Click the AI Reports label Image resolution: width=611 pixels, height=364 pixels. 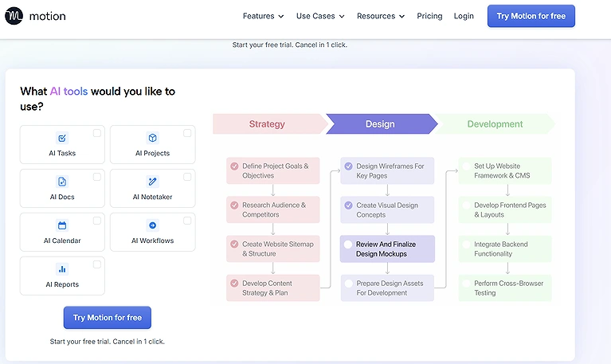point(62,284)
